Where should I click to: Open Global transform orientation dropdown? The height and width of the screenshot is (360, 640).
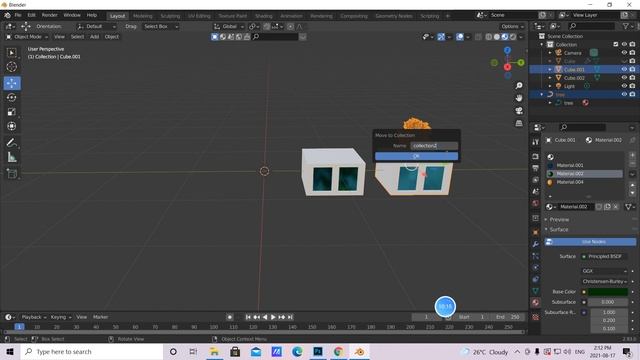tap(229, 27)
